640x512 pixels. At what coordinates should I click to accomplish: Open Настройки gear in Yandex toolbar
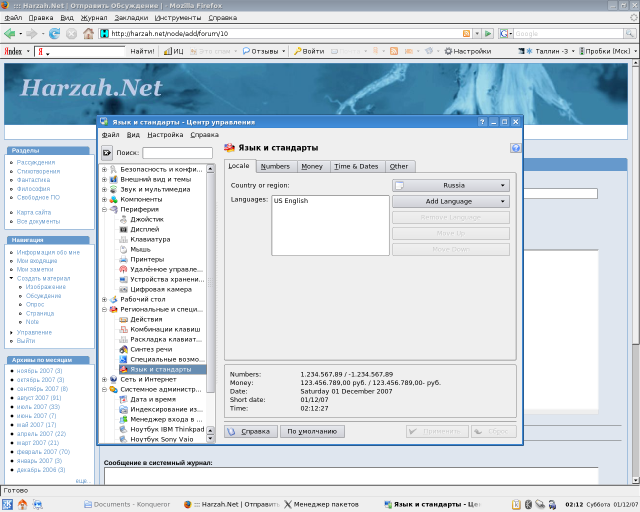click(468, 51)
